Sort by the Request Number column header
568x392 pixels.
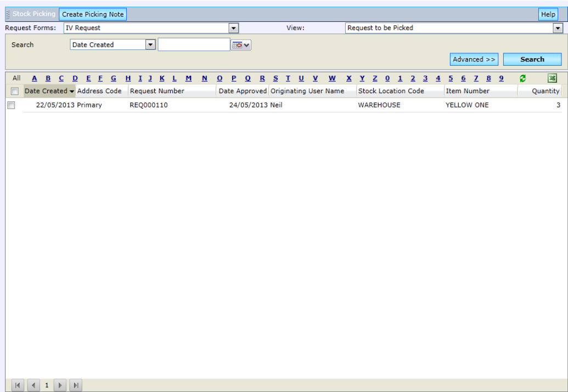[x=156, y=91]
